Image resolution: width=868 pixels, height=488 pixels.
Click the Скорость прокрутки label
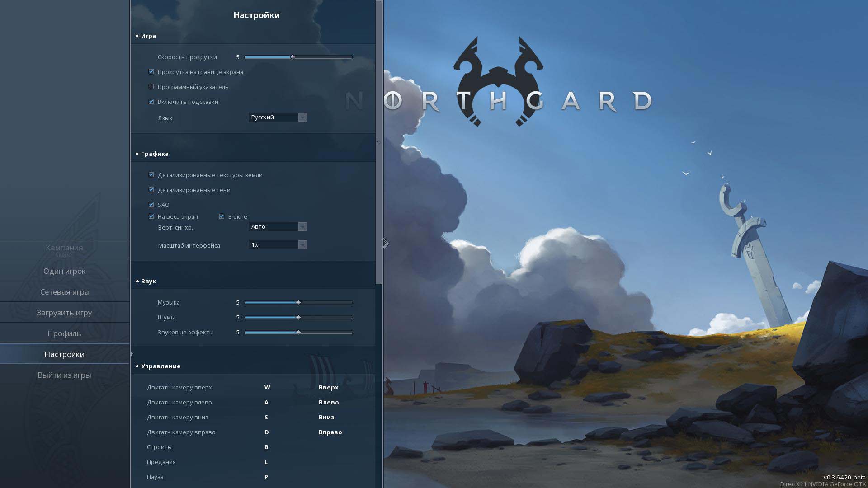187,57
